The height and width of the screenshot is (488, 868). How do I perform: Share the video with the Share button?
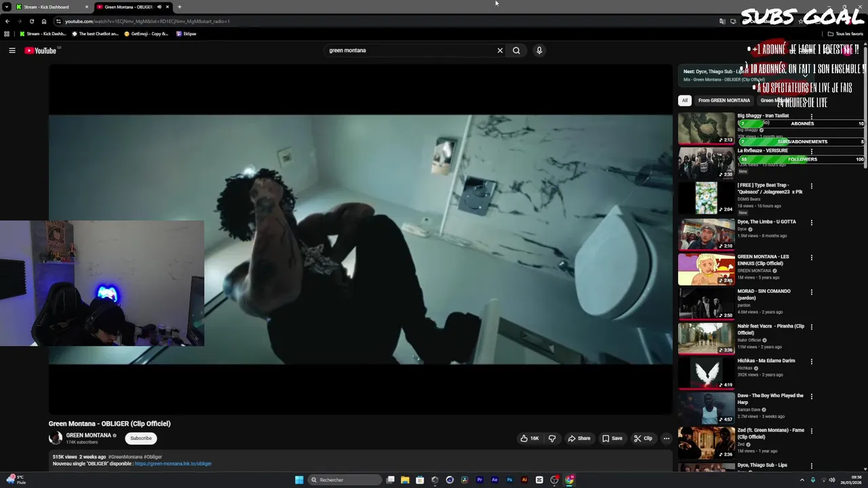[579, 439]
